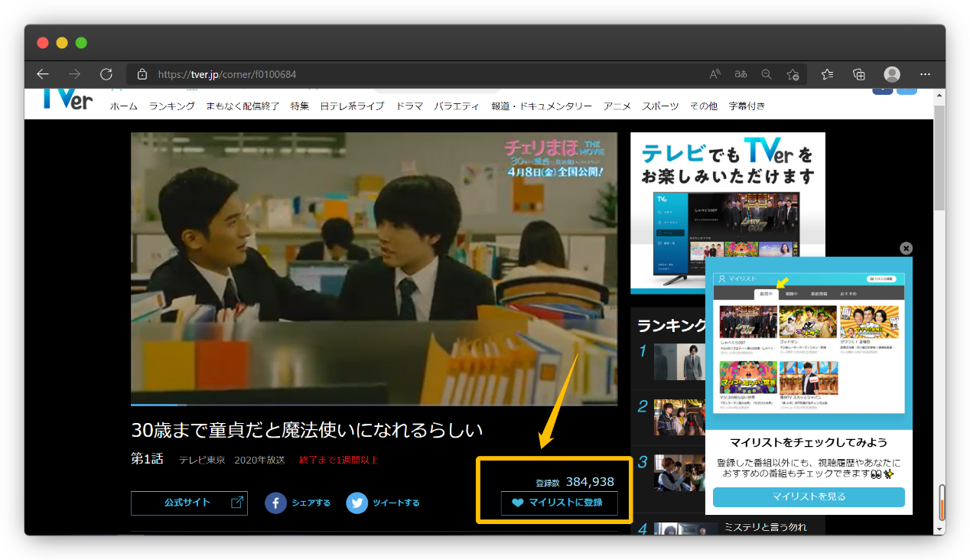Open the スポーツ nav item
The image size is (970, 560).
tap(660, 106)
